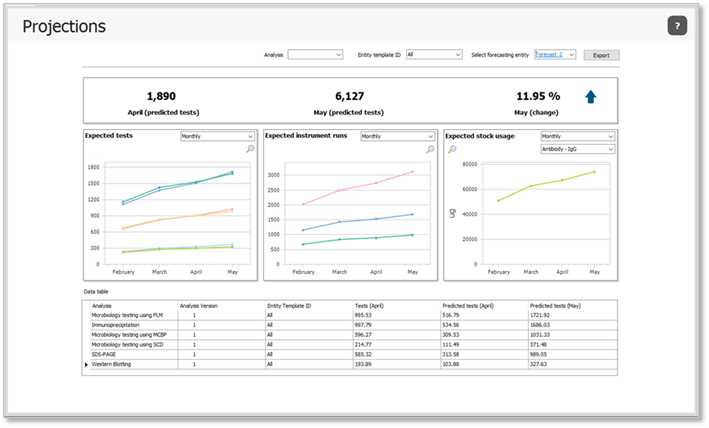Click the blue upward trend arrow

(x=591, y=97)
